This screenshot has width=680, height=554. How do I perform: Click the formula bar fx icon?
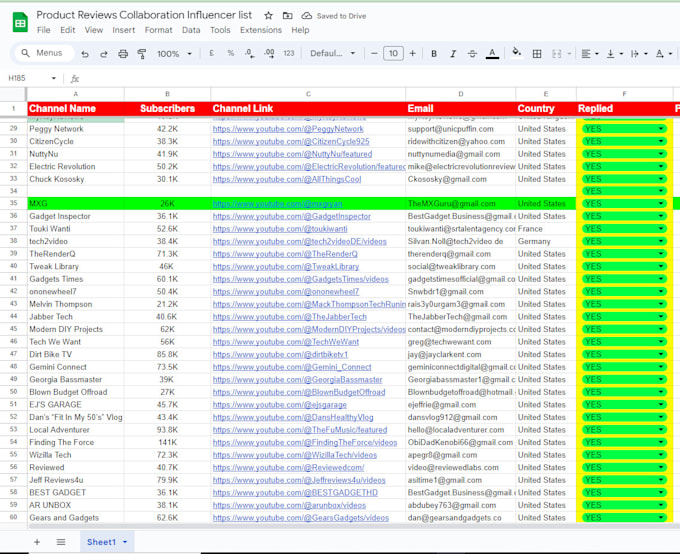[x=75, y=79]
